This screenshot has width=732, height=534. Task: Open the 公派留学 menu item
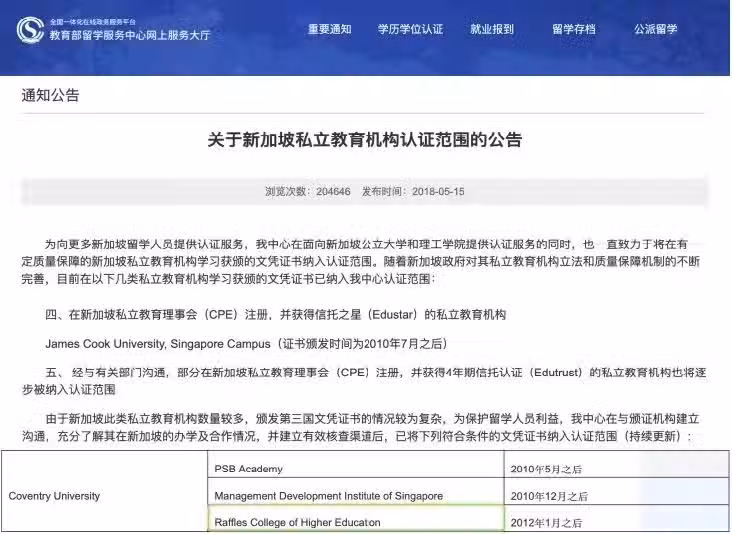655,29
